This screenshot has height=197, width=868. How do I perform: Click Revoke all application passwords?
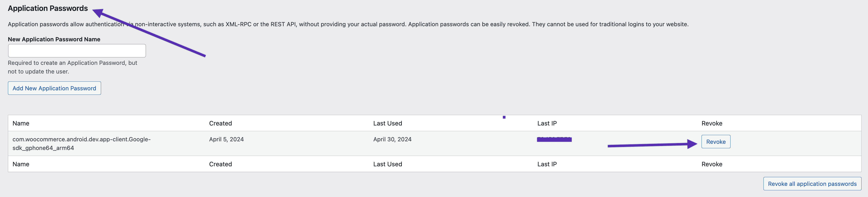click(812, 184)
